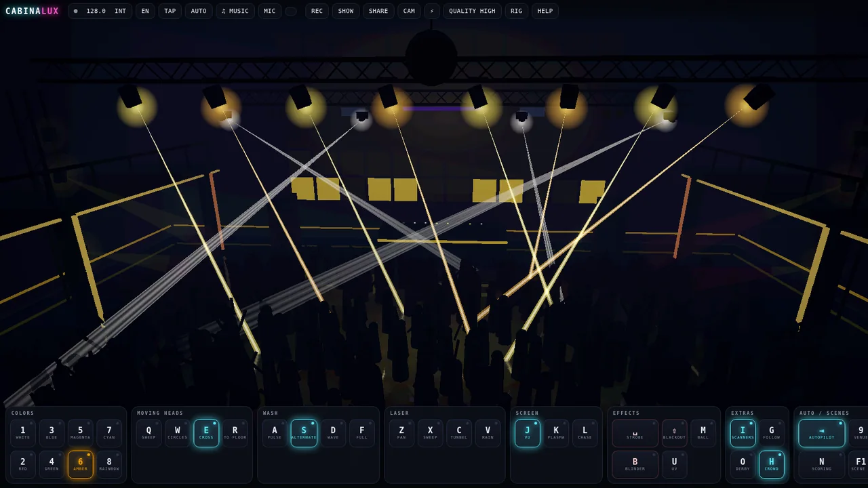The height and width of the screenshot is (488, 868).
Task: Select the White color key
Action: pyautogui.click(x=23, y=433)
